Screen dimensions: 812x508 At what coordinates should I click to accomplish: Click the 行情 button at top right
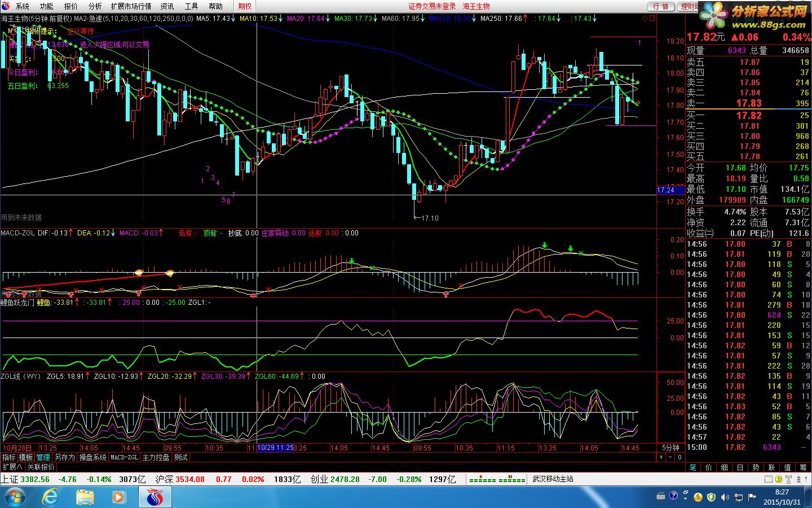point(661,6)
